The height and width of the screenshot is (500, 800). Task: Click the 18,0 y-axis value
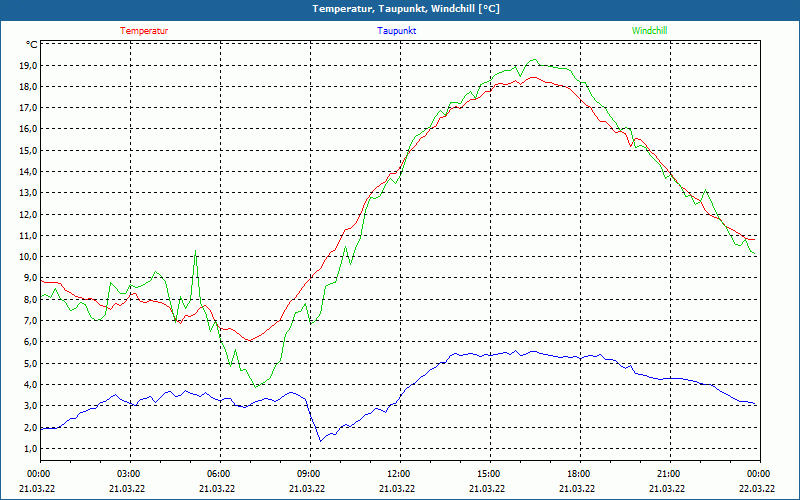point(28,87)
